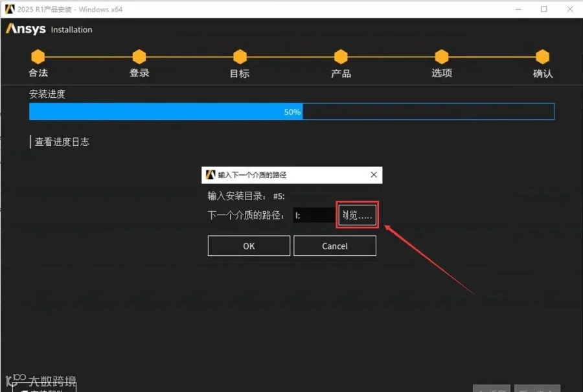Click the installation progress bar at 50%
The height and width of the screenshot is (392, 583).
tap(292, 111)
